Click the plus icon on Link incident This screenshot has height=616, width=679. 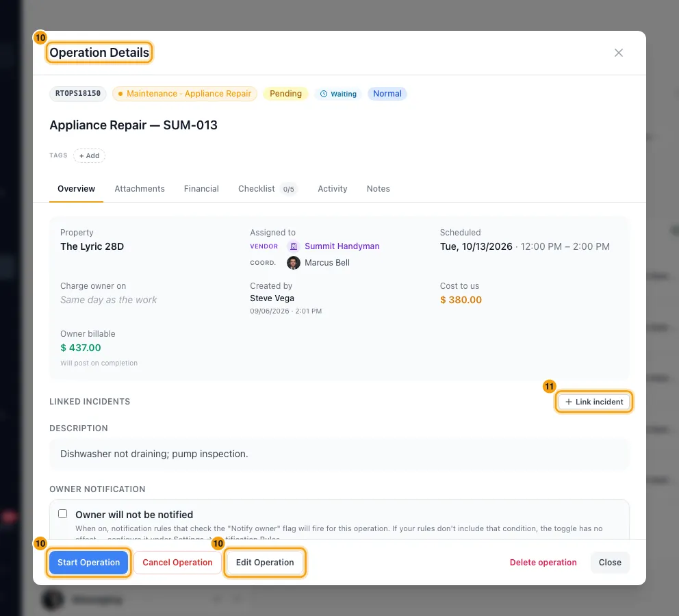click(569, 402)
